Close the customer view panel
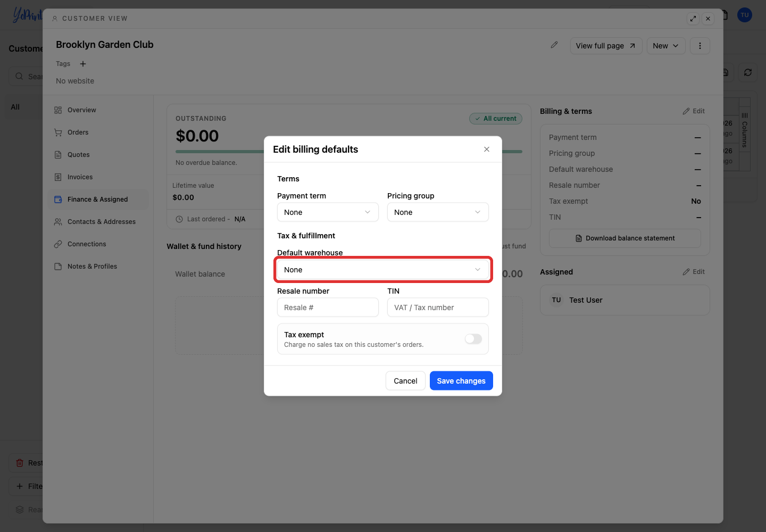 pos(708,19)
